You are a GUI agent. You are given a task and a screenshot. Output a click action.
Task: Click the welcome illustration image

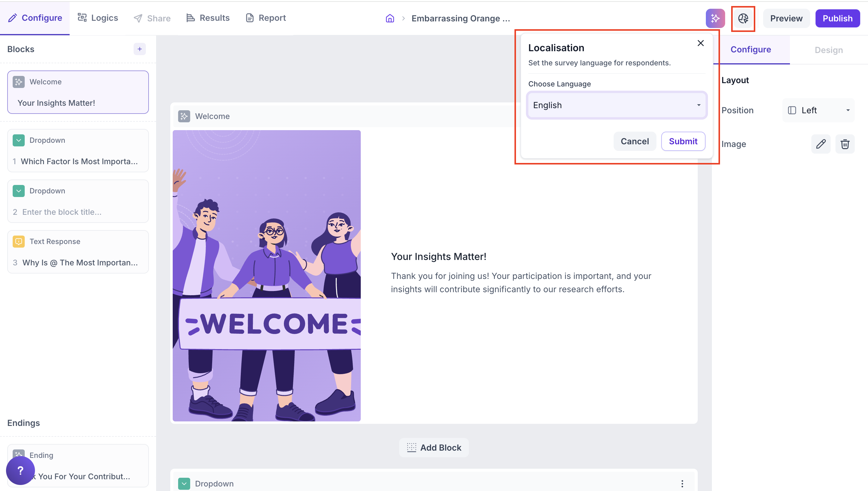266,276
